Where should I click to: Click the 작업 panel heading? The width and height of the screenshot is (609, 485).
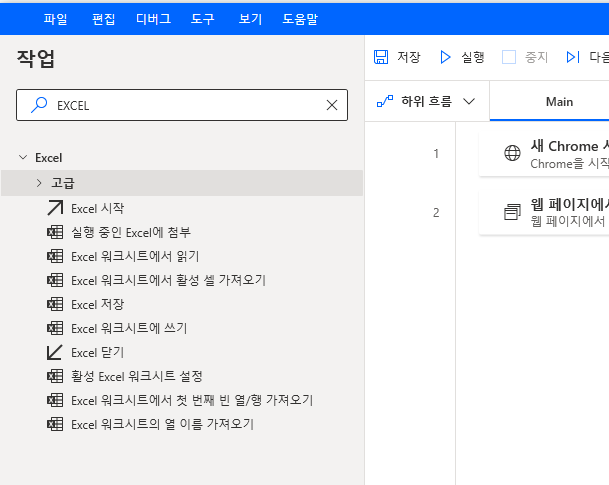(x=36, y=59)
